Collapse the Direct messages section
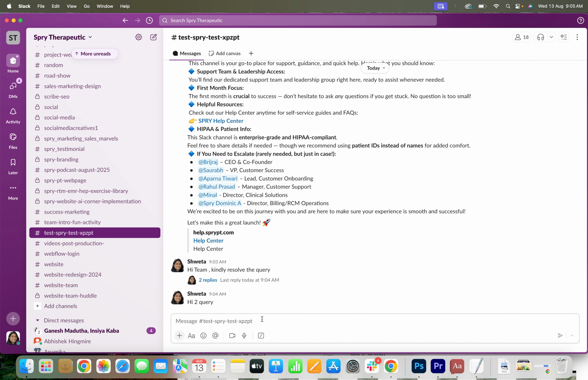The width and height of the screenshot is (588, 380). 38,320
